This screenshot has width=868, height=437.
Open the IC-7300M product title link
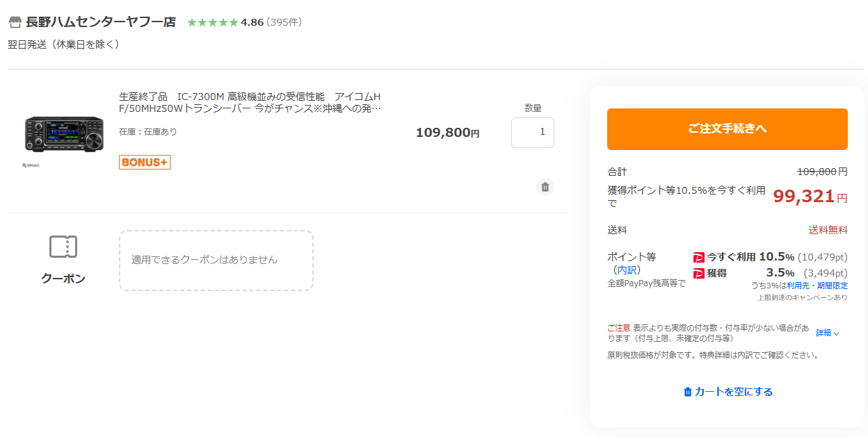click(x=250, y=102)
